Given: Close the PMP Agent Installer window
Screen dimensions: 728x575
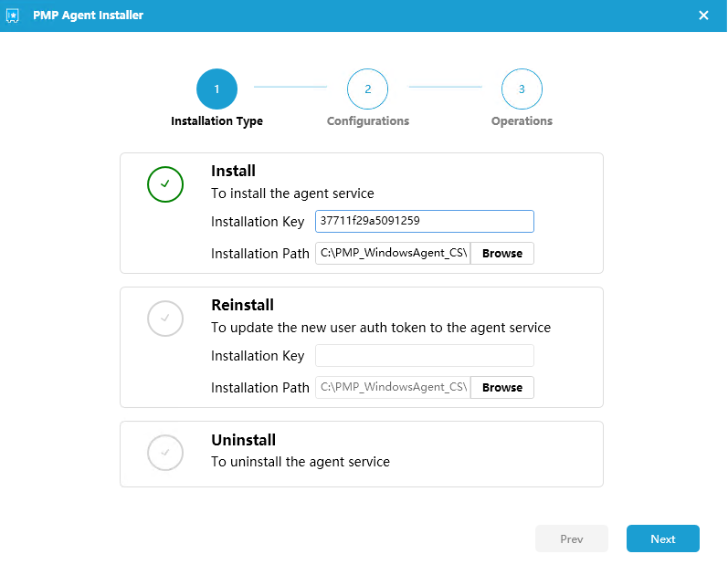Looking at the screenshot, I should click(704, 16).
